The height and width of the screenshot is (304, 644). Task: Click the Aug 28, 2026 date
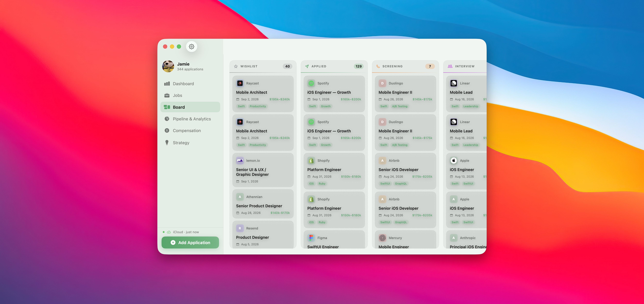(251, 213)
